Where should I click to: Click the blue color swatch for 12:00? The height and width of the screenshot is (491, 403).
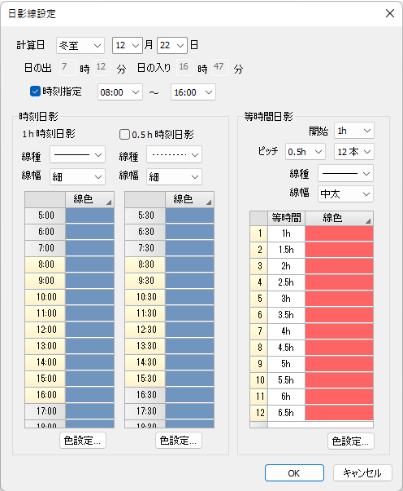(90, 330)
